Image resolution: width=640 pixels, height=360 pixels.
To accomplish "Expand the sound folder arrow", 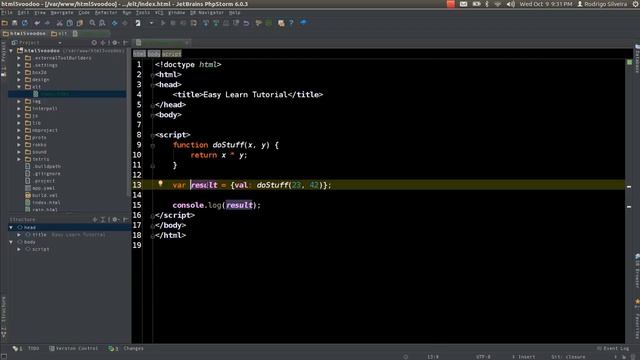I will coord(19,152).
